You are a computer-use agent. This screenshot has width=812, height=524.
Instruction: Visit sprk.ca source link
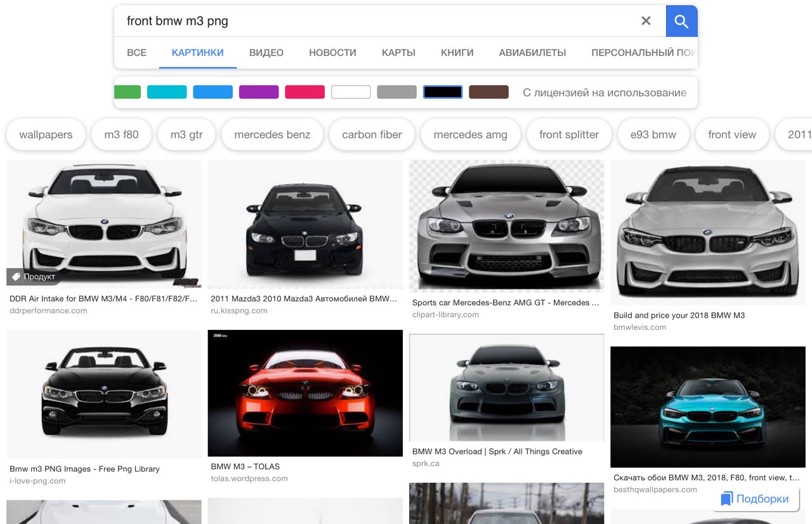point(426,464)
